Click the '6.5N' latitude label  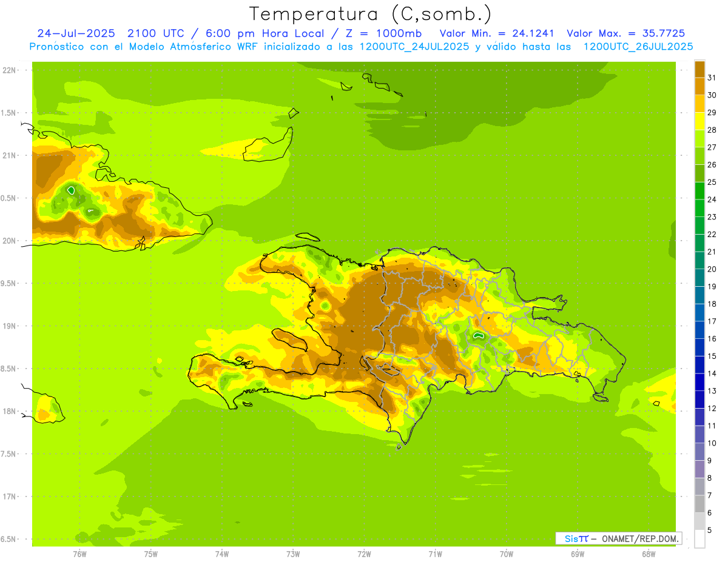9,539
